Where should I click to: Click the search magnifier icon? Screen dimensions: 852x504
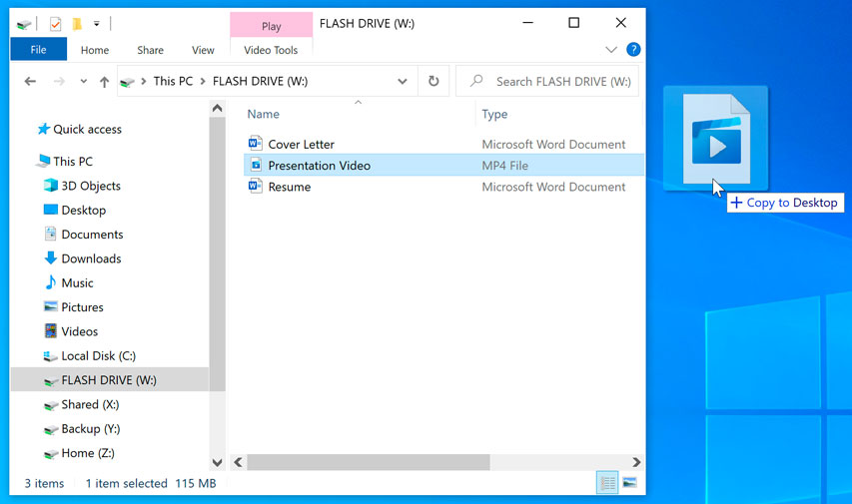(476, 81)
